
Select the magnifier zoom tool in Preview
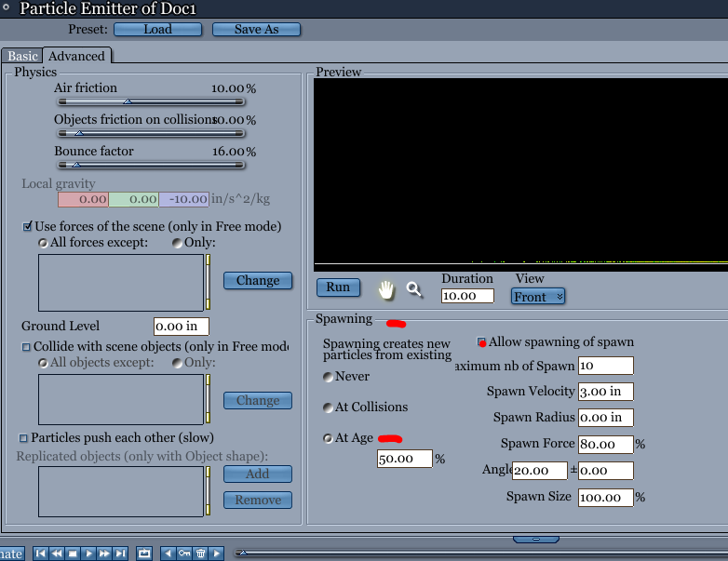(413, 289)
